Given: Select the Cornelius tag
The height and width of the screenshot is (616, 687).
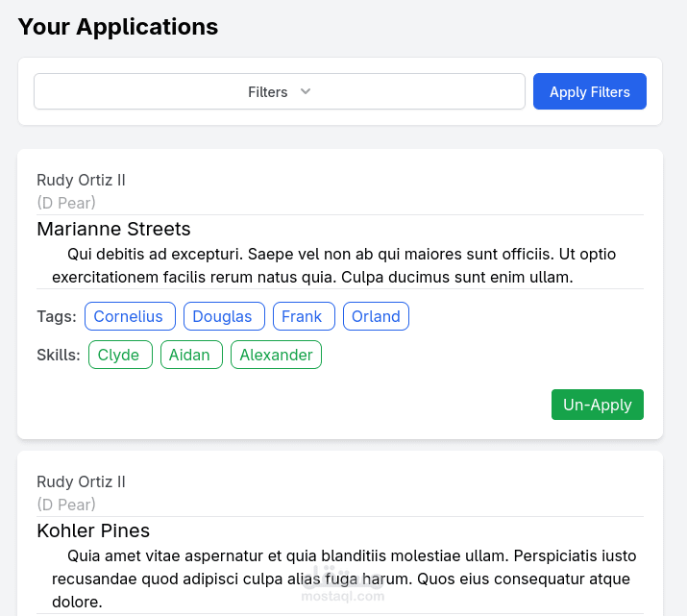Looking at the screenshot, I should (130, 316).
